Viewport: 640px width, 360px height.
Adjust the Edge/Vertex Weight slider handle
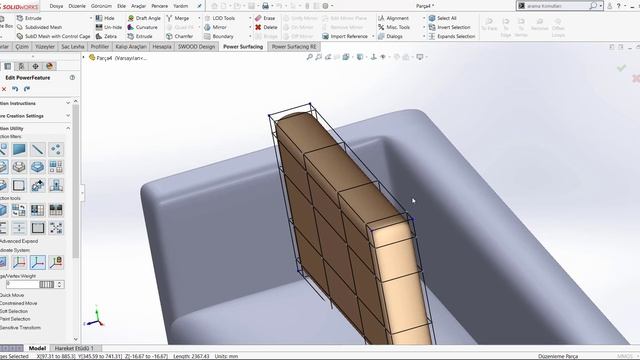(x=47, y=284)
